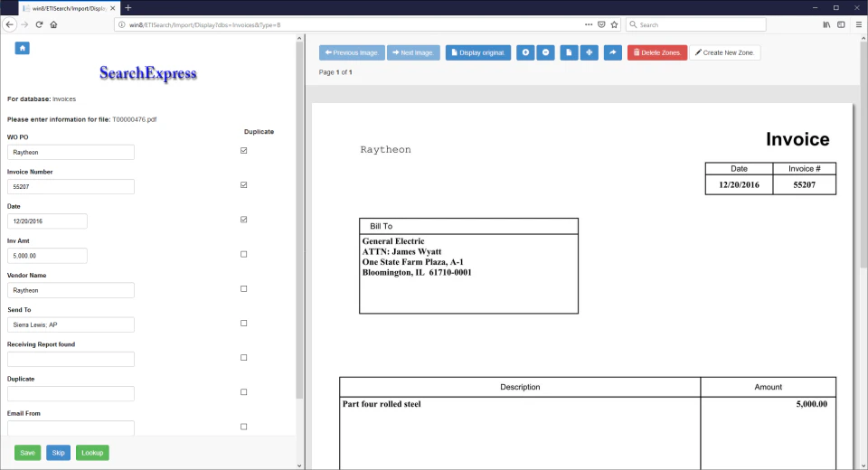Toggle the browser sidebar icon
Screen dimensions: 868x470
point(841,24)
